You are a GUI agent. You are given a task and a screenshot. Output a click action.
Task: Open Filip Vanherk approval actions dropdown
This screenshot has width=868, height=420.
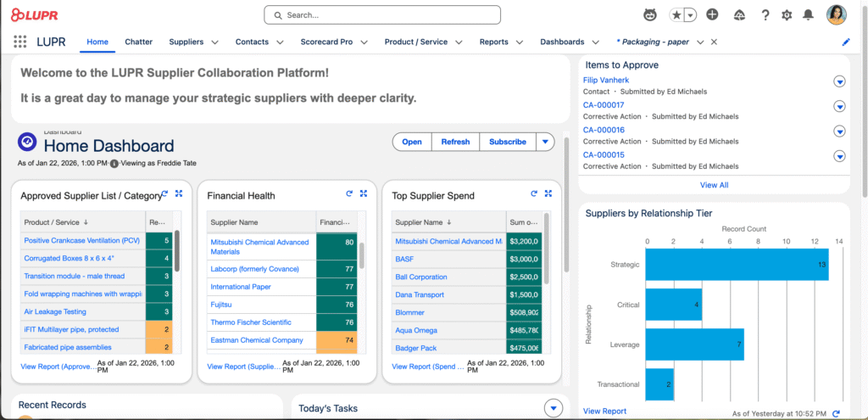[x=840, y=82]
